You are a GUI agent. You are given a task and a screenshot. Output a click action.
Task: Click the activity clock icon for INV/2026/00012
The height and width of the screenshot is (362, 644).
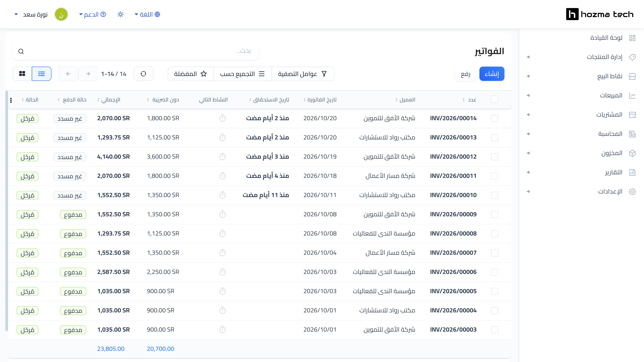[222, 157]
